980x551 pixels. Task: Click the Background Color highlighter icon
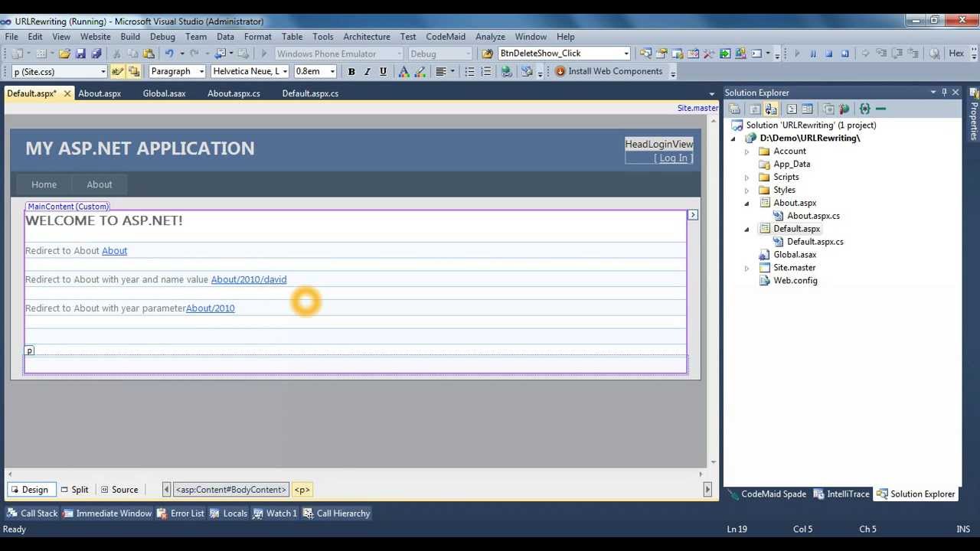click(420, 71)
